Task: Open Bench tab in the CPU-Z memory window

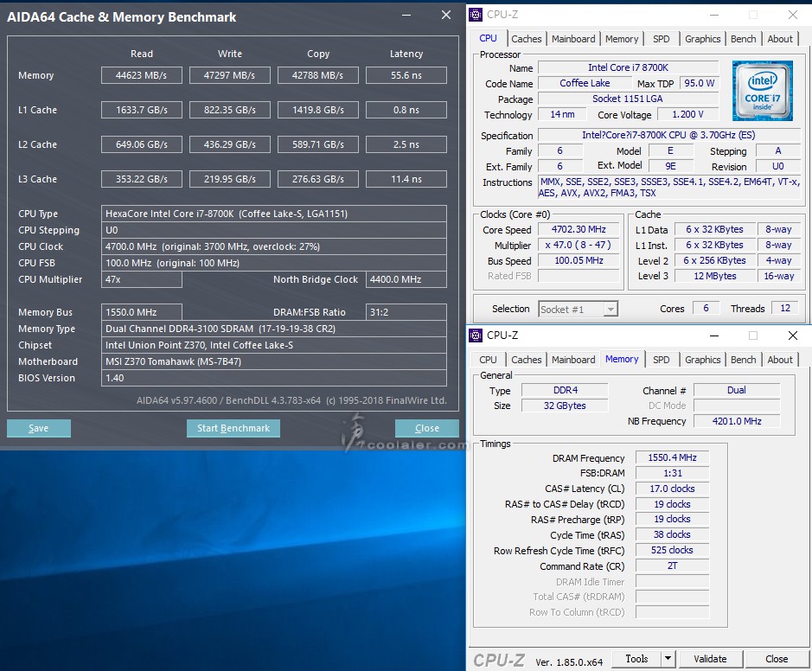Action: pos(743,360)
